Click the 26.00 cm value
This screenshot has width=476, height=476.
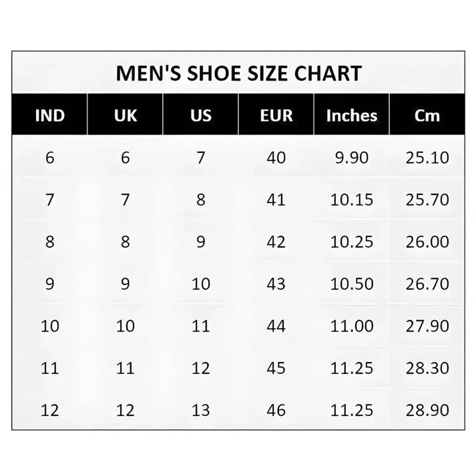pyautogui.click(x=427, y=242)
